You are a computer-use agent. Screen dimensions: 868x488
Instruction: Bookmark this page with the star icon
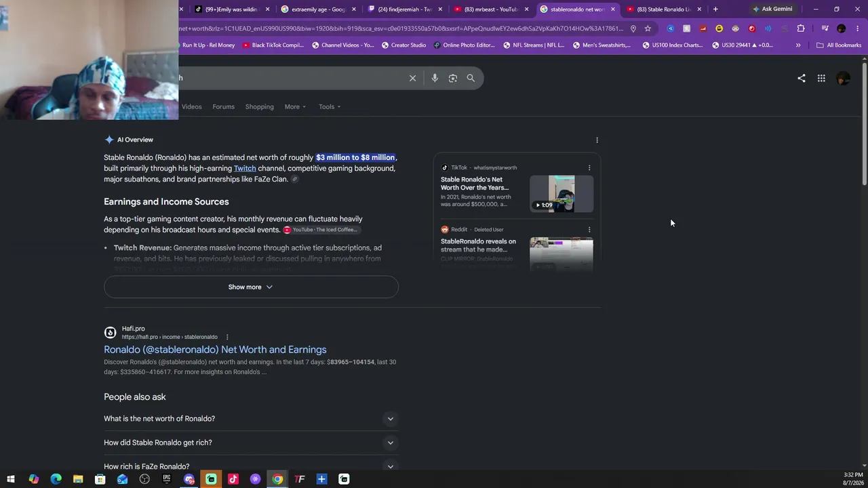pos(648,28)
